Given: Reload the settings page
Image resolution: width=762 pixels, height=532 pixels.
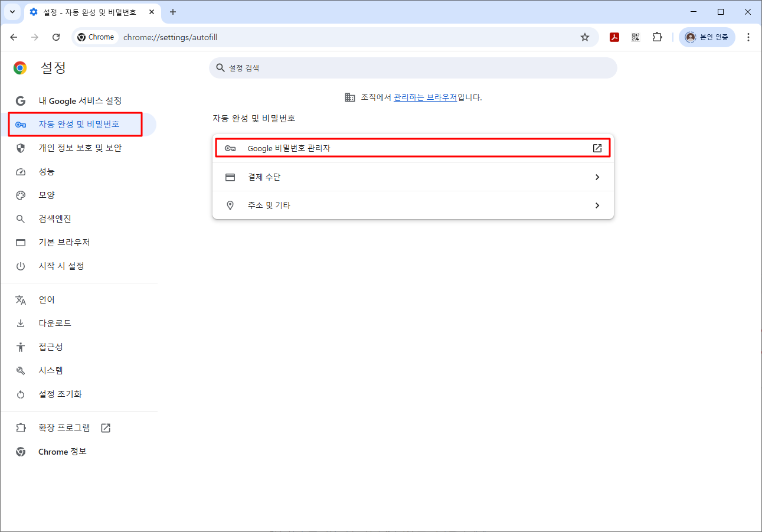Looking at the screenshot, I should 56,37.
